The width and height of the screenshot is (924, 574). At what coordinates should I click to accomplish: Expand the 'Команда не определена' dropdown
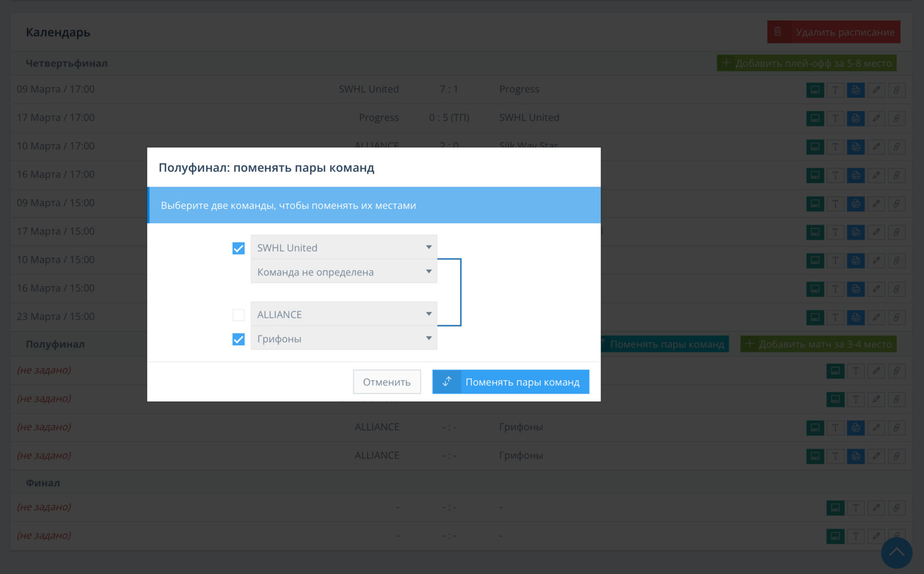click(344, 272)
